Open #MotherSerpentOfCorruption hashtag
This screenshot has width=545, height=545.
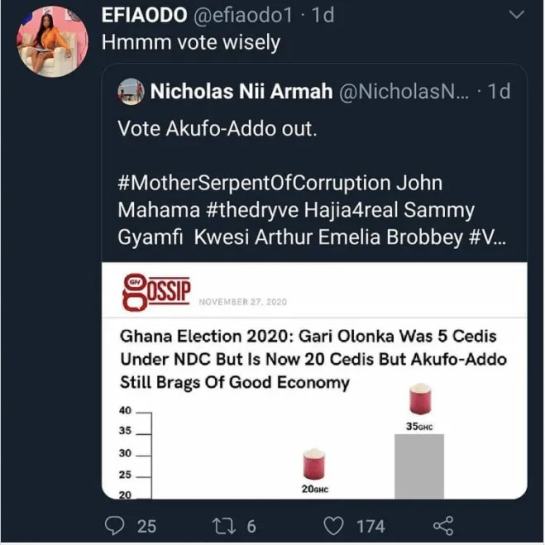[x=254, y=183]
